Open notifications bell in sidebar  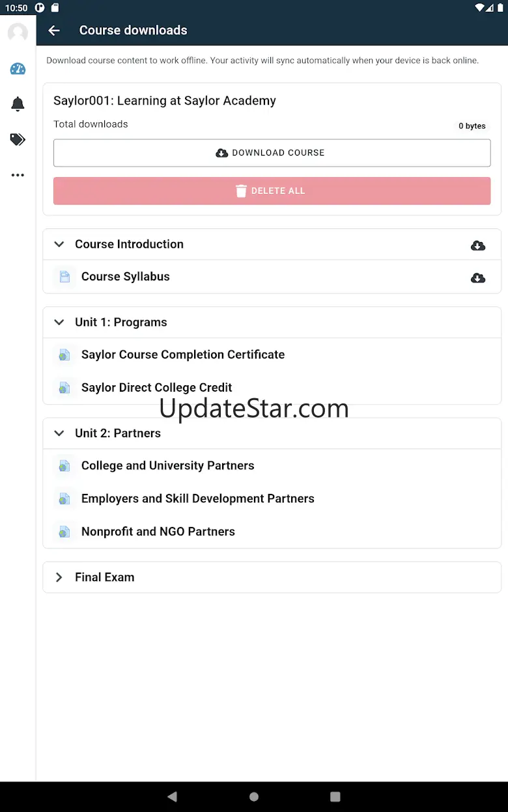(x=18, y=104)
